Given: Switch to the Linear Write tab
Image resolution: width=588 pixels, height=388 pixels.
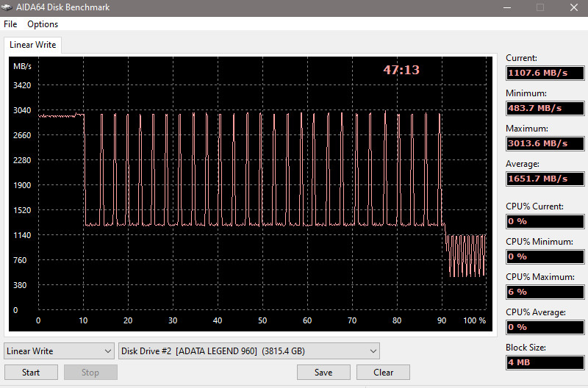Looking at the screenshot, I should [x=33, y=46].
